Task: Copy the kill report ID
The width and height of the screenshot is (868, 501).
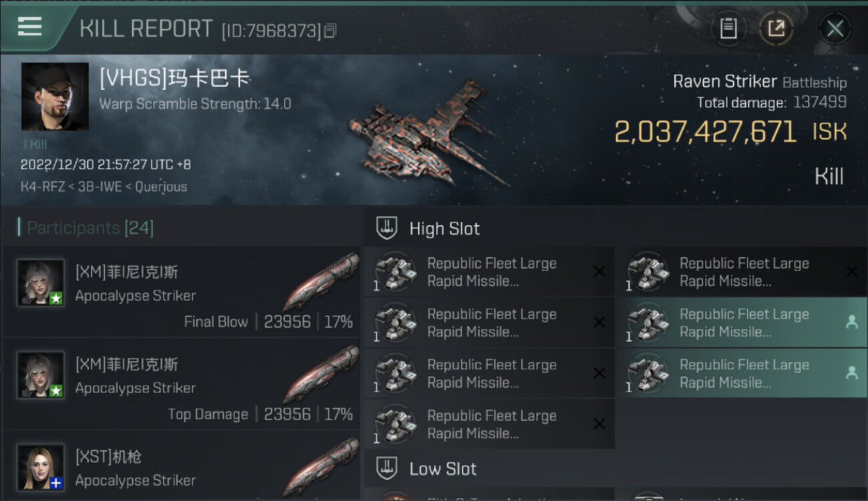Action: coord(330,31)
